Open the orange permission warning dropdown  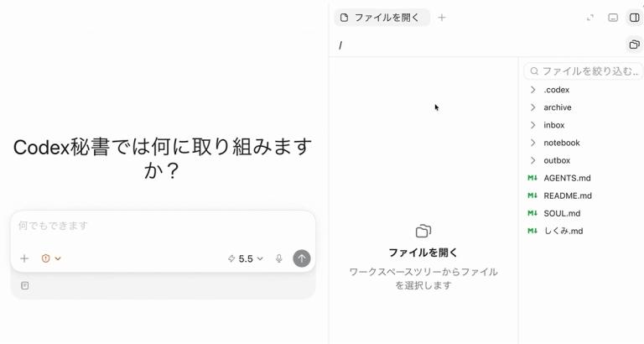(x=51, y=258)
